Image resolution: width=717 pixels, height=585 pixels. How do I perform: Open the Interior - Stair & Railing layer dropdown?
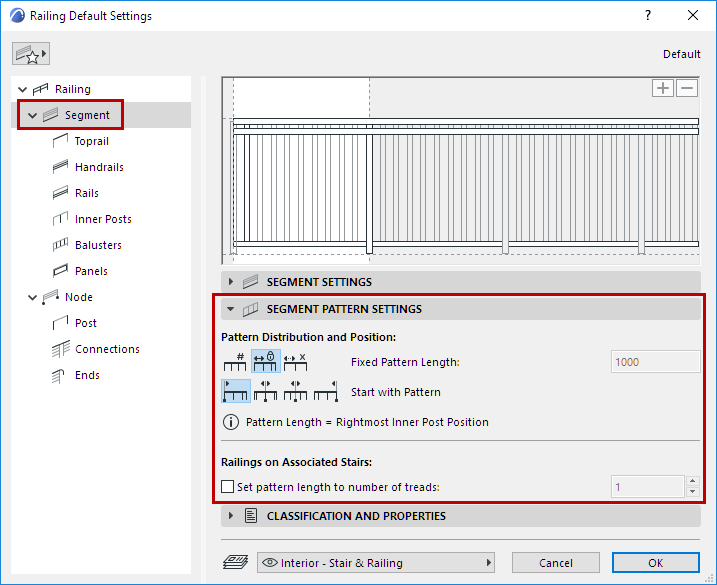pyautogui.click(x=376, y=562)
